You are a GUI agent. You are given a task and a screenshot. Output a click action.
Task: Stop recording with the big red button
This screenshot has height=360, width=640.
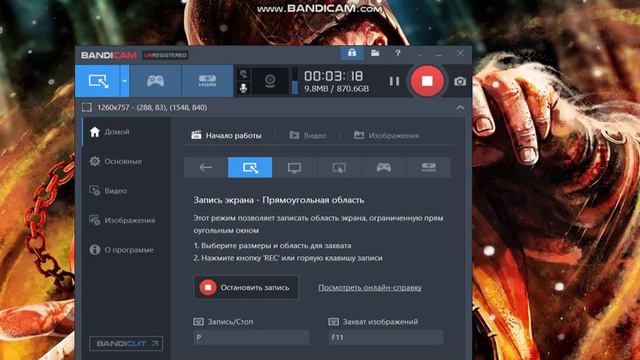point(427,81)
